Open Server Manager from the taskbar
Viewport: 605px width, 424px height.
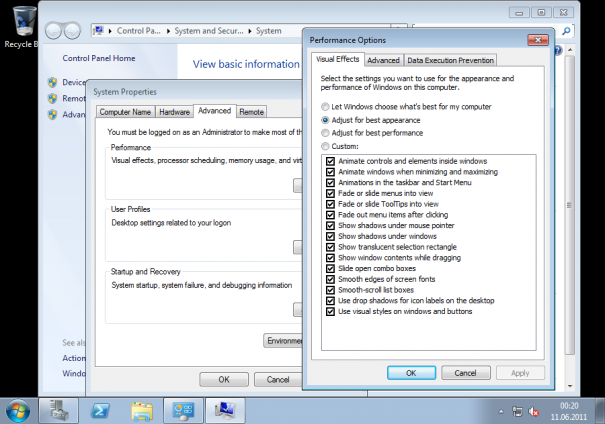[58, 411]
